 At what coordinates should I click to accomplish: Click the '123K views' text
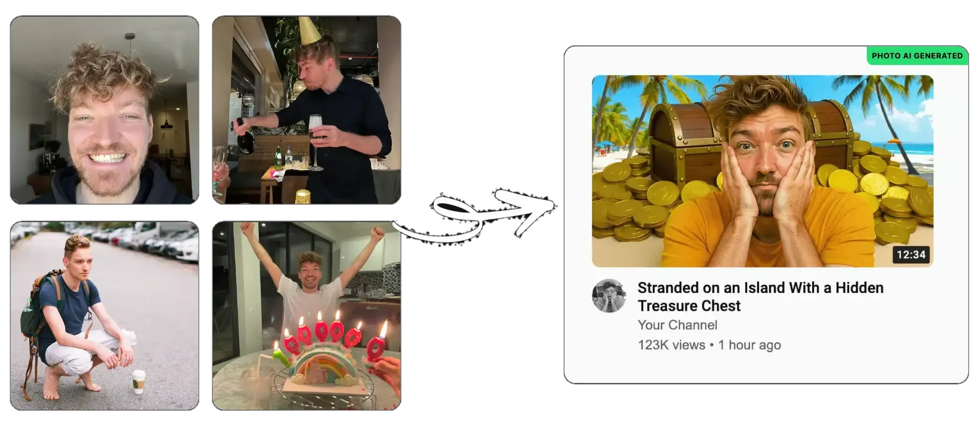coord(671,345)
